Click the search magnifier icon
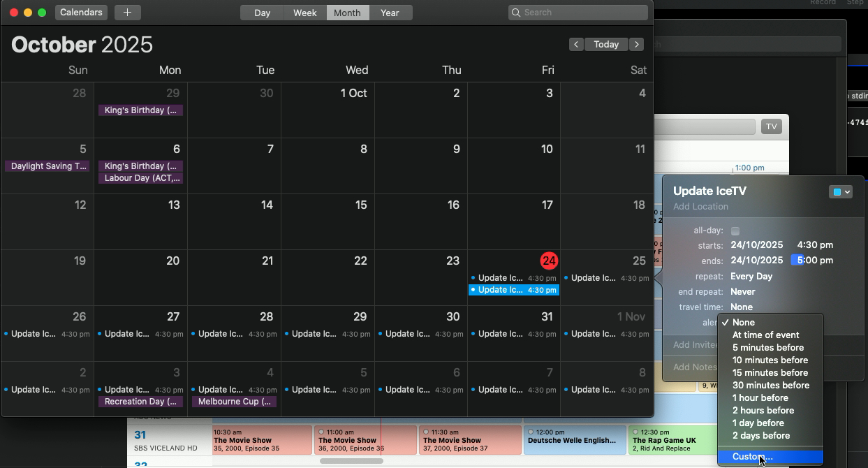This screenshot has height=468, width=868. click(x=516, y=13)
